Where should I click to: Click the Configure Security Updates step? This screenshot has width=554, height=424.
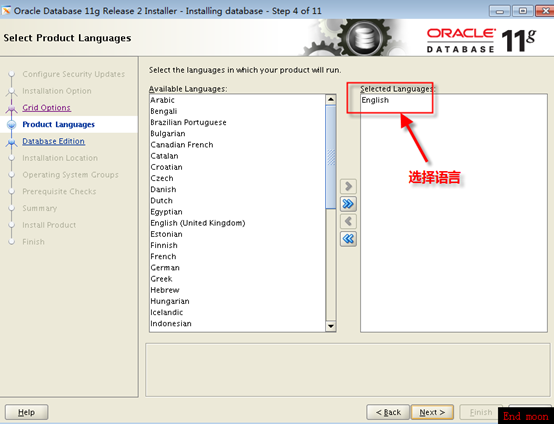click(73, 74)
